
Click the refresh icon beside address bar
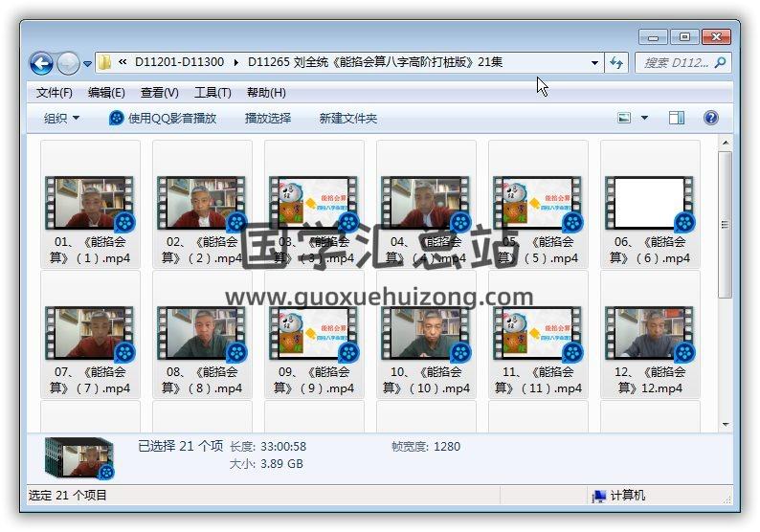(x=617, y=63)
